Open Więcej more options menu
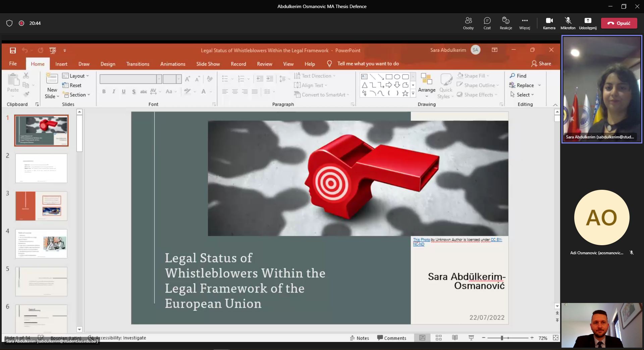Viewport: 644px width, 350px height. pyautogui.click(x=525, y=23)
